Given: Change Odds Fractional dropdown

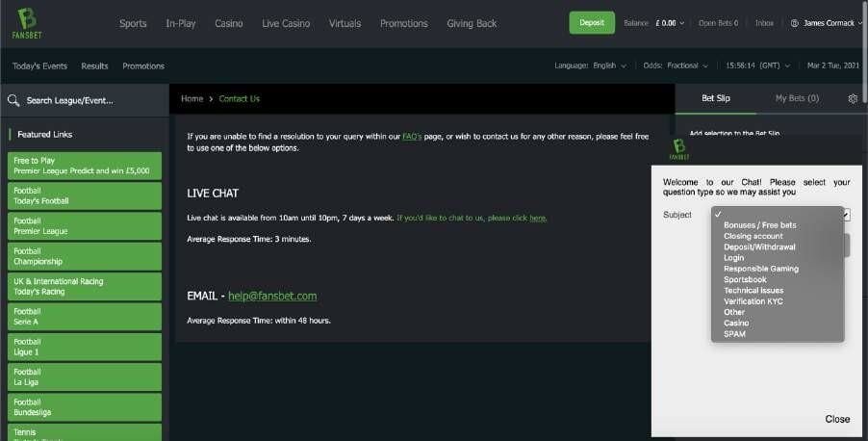Looking at the screenshot, I should (676, 65).
